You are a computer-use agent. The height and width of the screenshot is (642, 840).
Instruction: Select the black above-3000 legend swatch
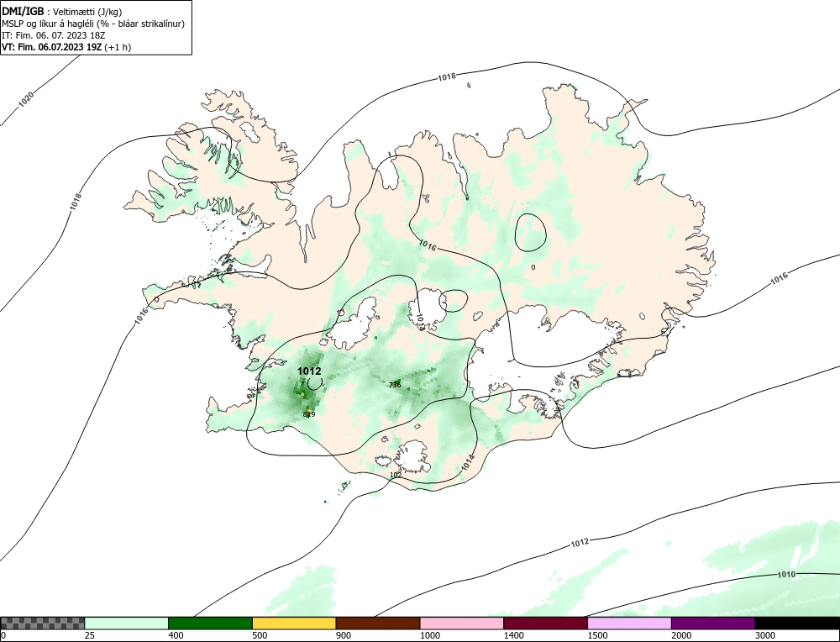[797, 623]
